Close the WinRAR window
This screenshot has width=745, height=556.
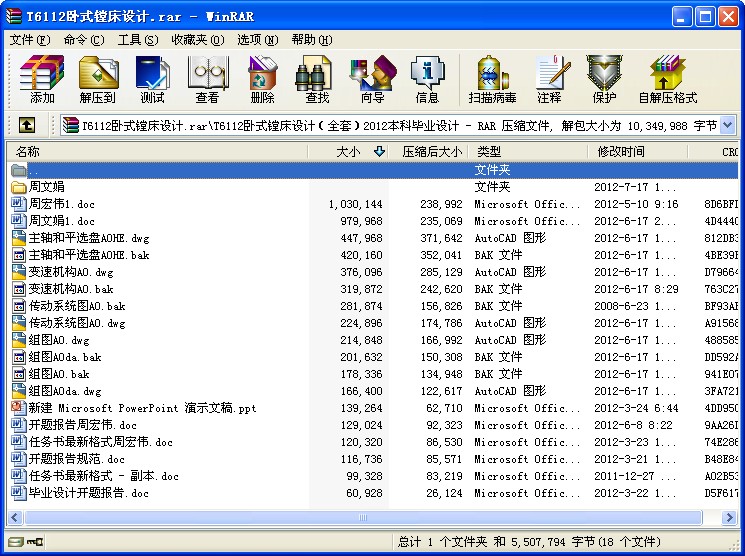(x=728, y=17)
